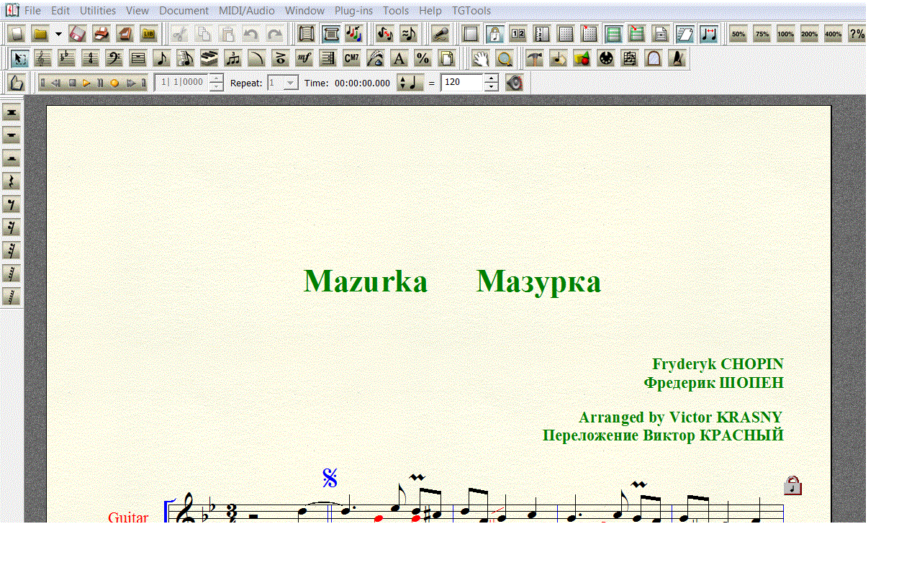Viewport: 917px width, 588px height.
Task: Select the Staff tool (treble clef staff icon)
Action: pyautogui.click(x=43, y=58)
